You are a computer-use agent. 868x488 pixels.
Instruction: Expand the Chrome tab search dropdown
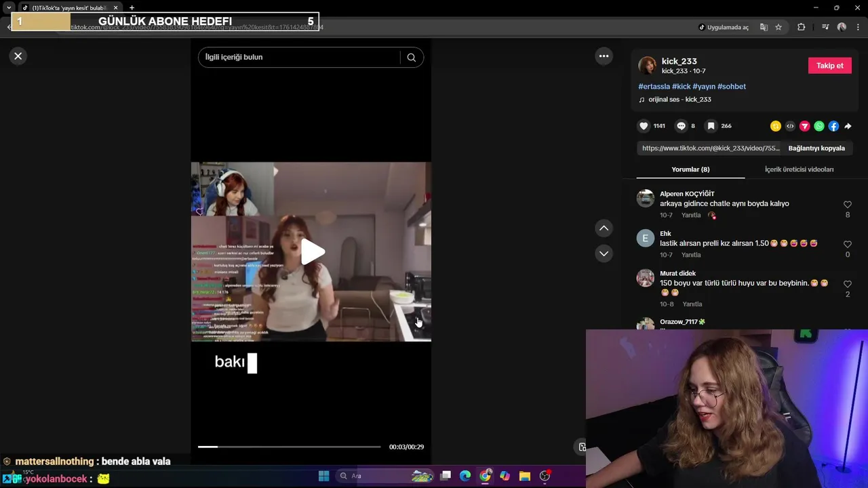tap(9, 8)
